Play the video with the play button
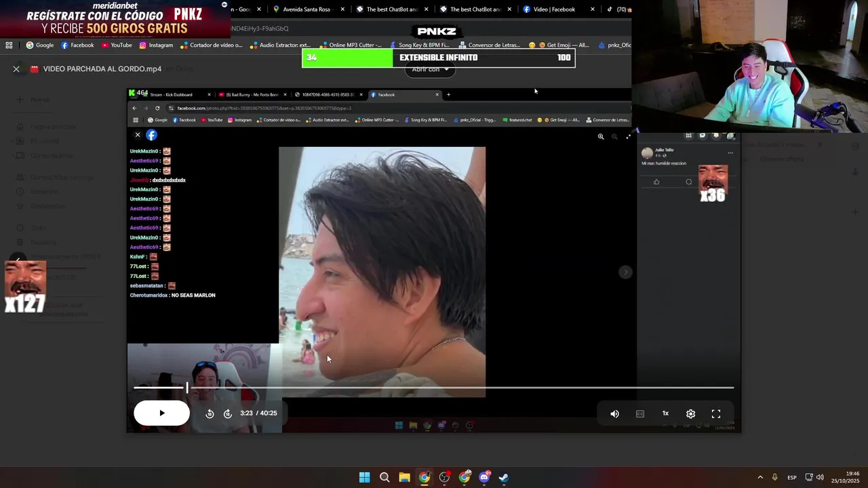868x488 pixels. click(x=161, y=413)
